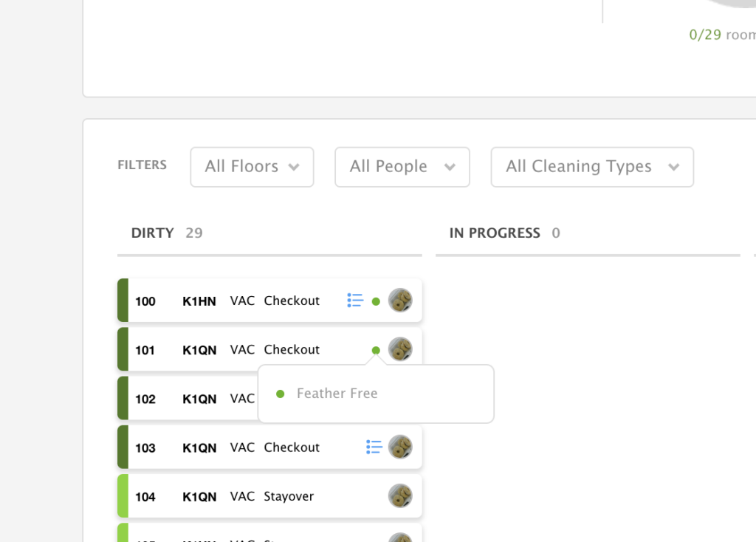Open room 100 K1HN Checkout card

pos(251,301)
